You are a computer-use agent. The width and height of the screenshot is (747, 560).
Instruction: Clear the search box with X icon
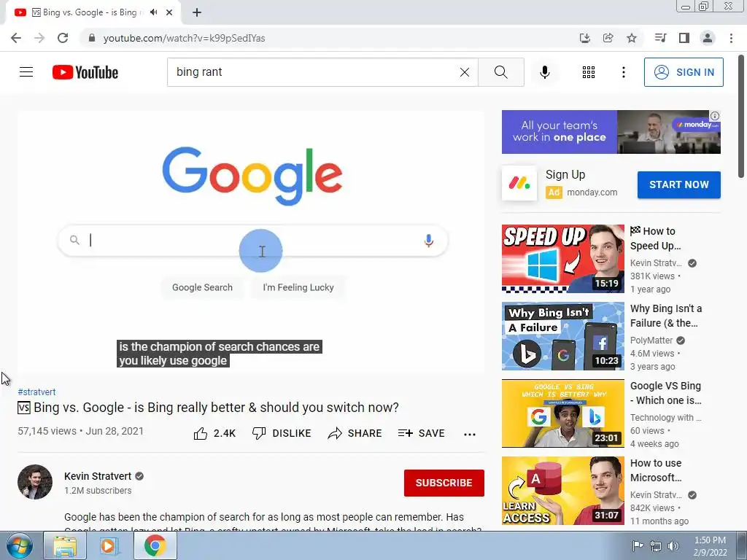465,72
